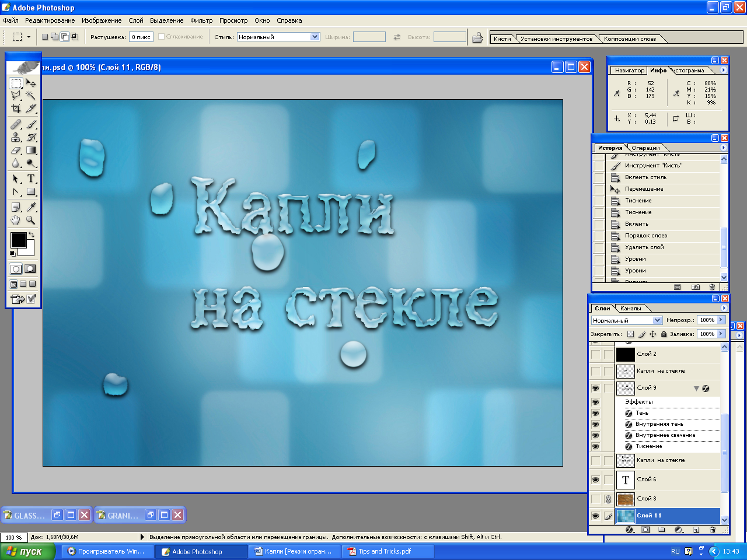Show layer Слой 8 via visibility box

tap(595, 499)
